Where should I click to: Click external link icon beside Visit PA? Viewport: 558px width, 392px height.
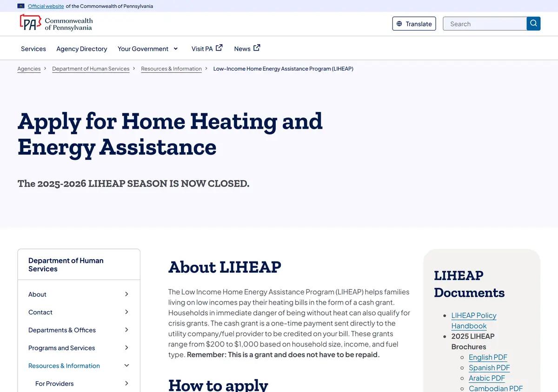219,47
